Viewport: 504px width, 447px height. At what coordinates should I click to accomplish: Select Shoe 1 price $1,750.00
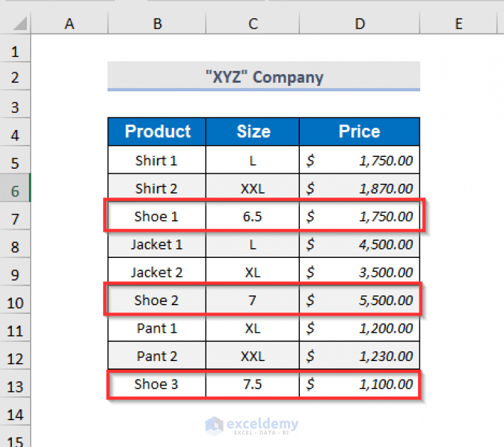tap(360, 216)
